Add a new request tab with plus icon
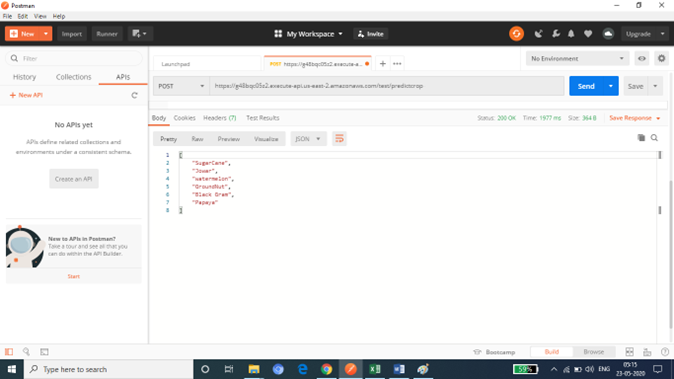Image resolution: width=674 pixels, height=379 pixels. pos(383,64)
